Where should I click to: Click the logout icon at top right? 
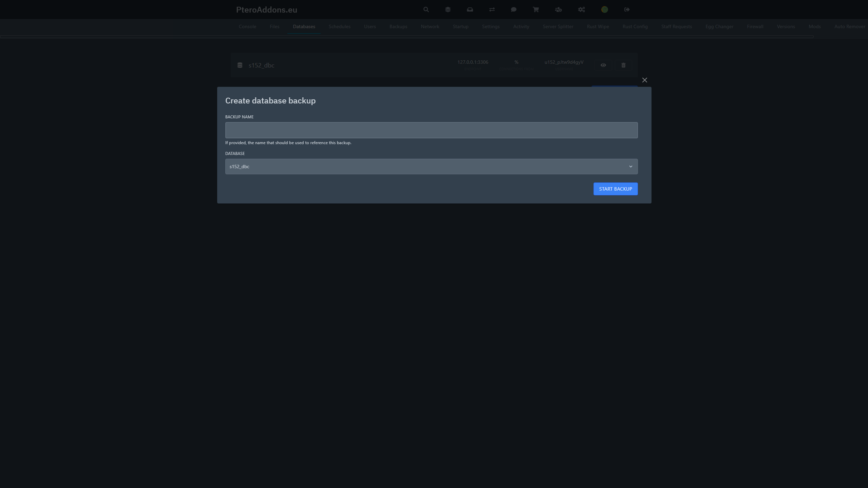626,9
